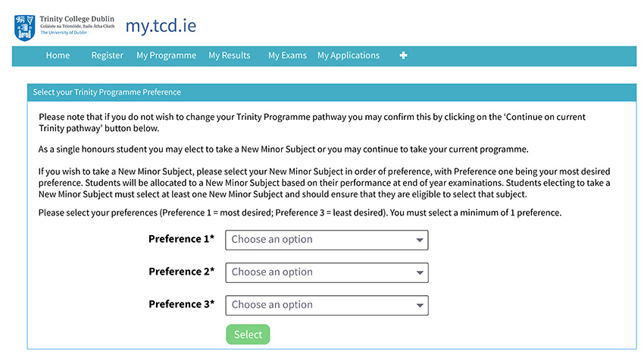This screenshot has width=644, height=355.
Task: Open My Programme in navigation bar
Action: point(167,55)
